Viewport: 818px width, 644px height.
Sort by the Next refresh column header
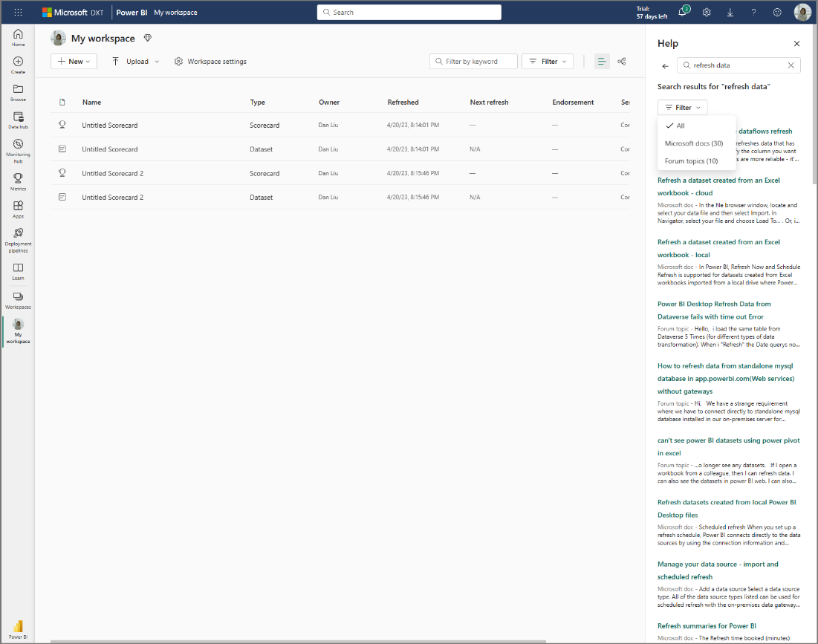click(489, 103)
